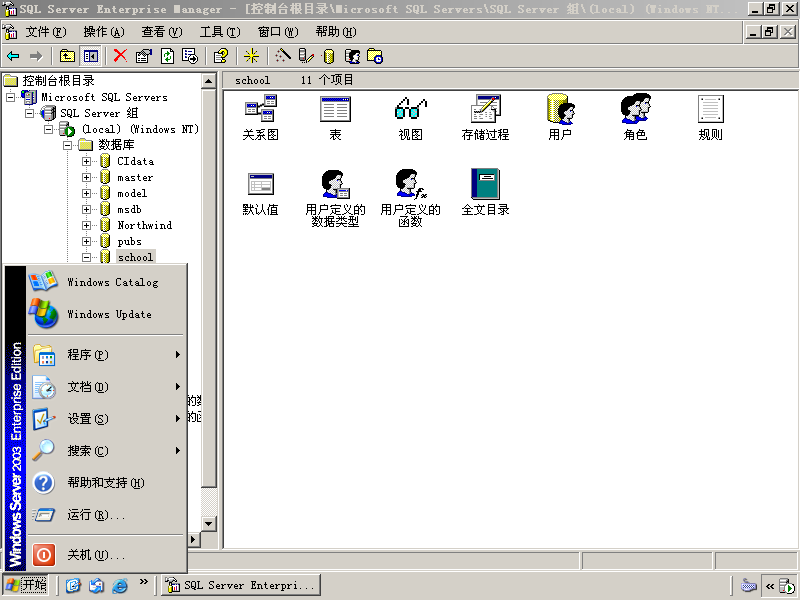Image resolution: width=800 pixels, height=600 pixels.
Task: Open the 文件(F) menu
Action: pos(46,32)
